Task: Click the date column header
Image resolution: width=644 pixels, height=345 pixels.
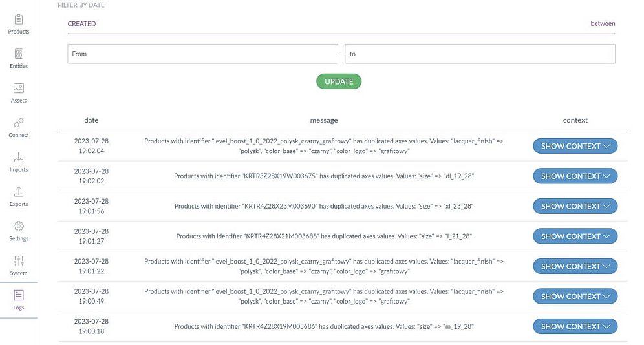Action: [x=91, y=120]
